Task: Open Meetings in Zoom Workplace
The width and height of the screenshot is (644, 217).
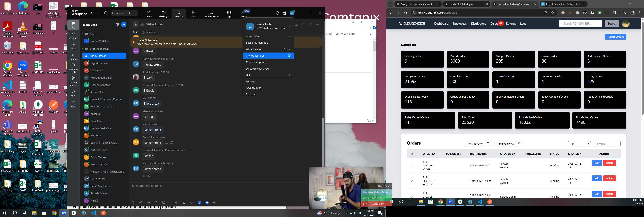Action: coord(163,14)
